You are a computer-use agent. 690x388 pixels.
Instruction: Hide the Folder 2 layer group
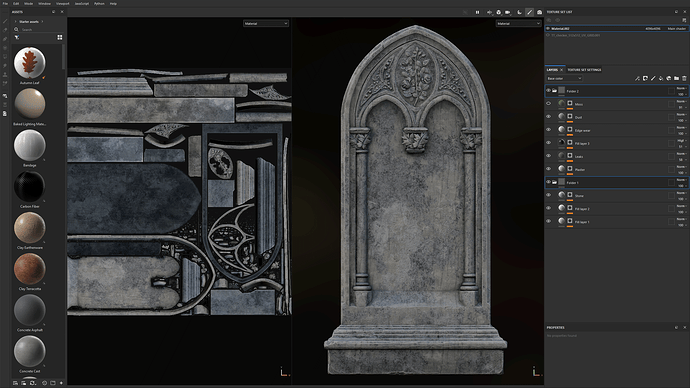tap(548, 91)
